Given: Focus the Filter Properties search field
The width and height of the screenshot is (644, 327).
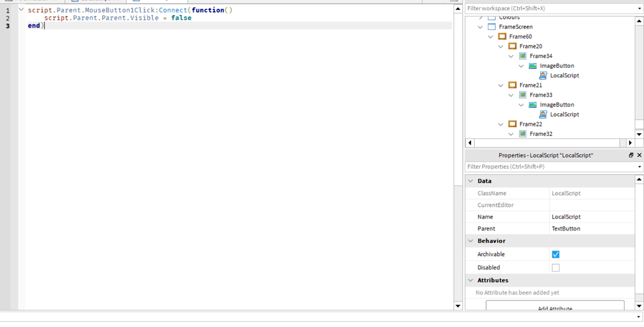Looking at the screenshot, I should coord(551,167).
